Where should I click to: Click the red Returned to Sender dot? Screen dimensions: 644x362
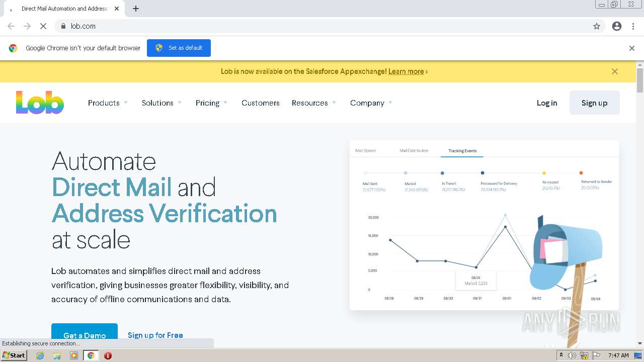pos(581,173)
